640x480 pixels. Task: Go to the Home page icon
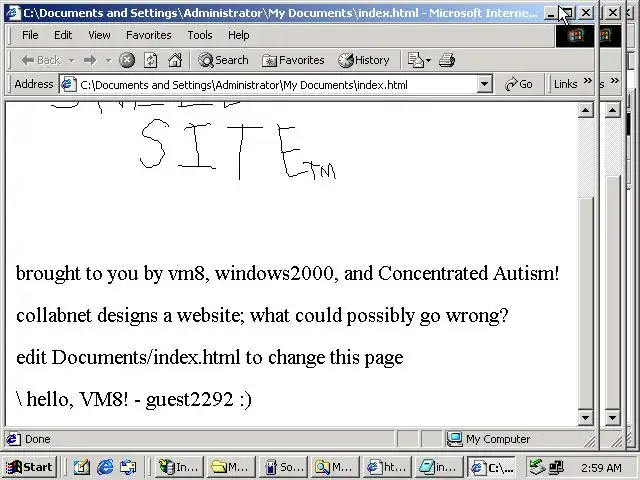[x=175, y=60]
